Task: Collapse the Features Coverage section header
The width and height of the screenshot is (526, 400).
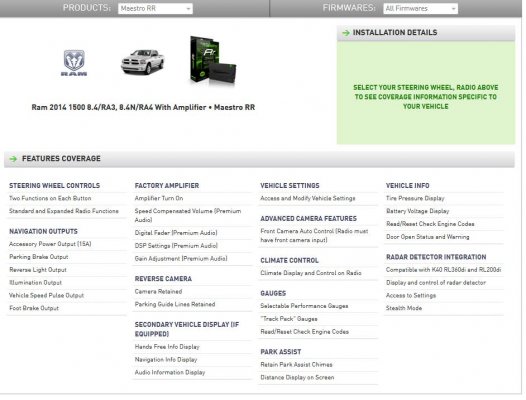Action: click(259, 159)
